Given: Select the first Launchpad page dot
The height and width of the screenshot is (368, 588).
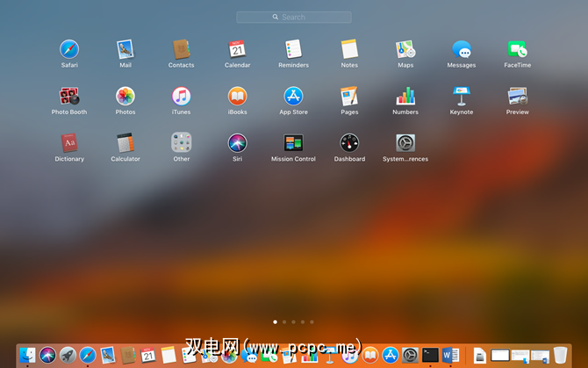Looking at the screenshot, I should point(276,321).
